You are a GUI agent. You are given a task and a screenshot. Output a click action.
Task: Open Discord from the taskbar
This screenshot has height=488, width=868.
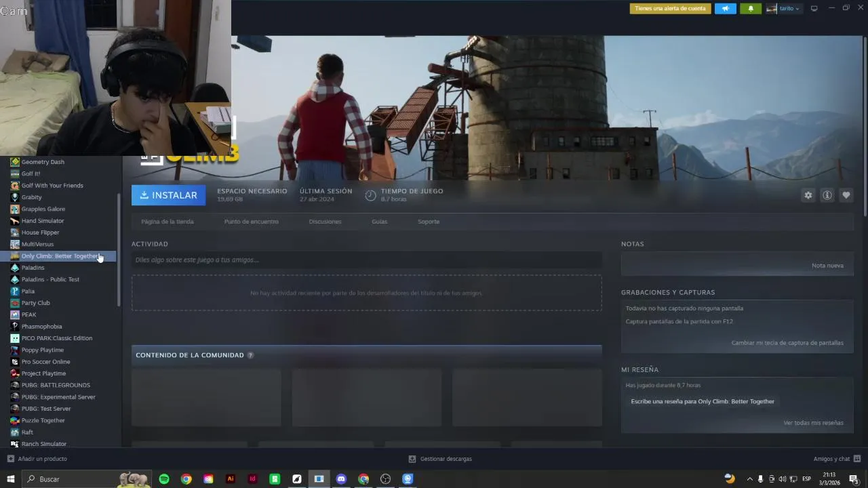[x=341, y=479]
